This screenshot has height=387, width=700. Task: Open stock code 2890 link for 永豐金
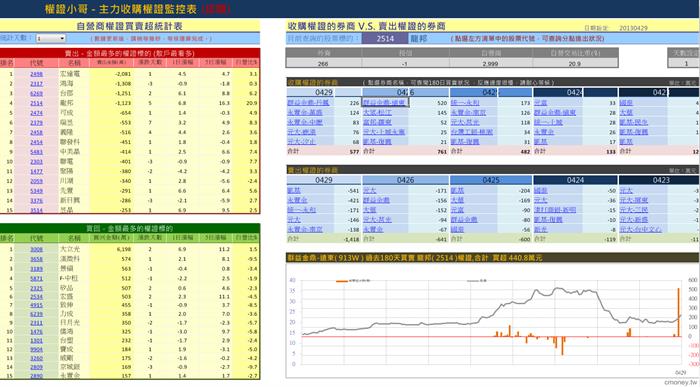(37, 376)
